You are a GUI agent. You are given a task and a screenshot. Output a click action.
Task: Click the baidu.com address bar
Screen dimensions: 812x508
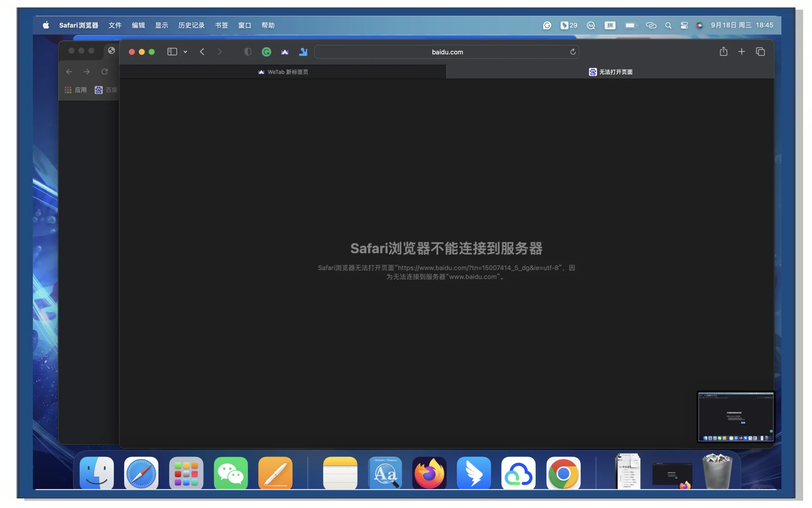447,52
